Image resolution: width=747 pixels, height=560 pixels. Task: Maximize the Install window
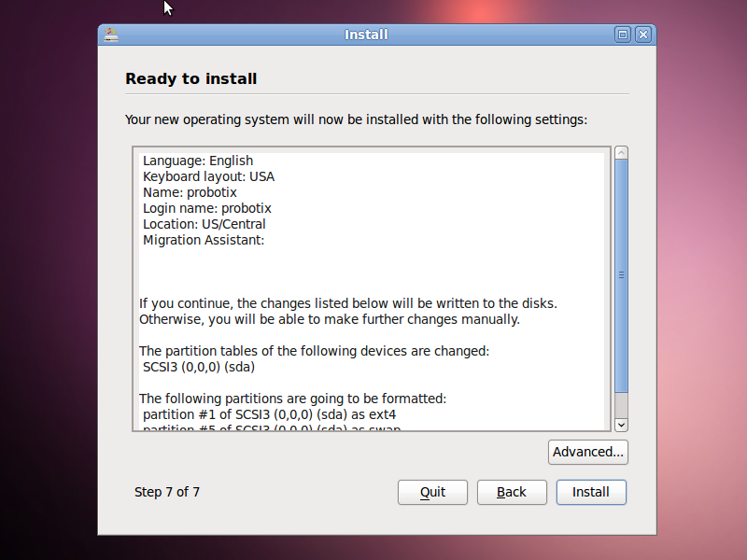(x=623, y=35)
